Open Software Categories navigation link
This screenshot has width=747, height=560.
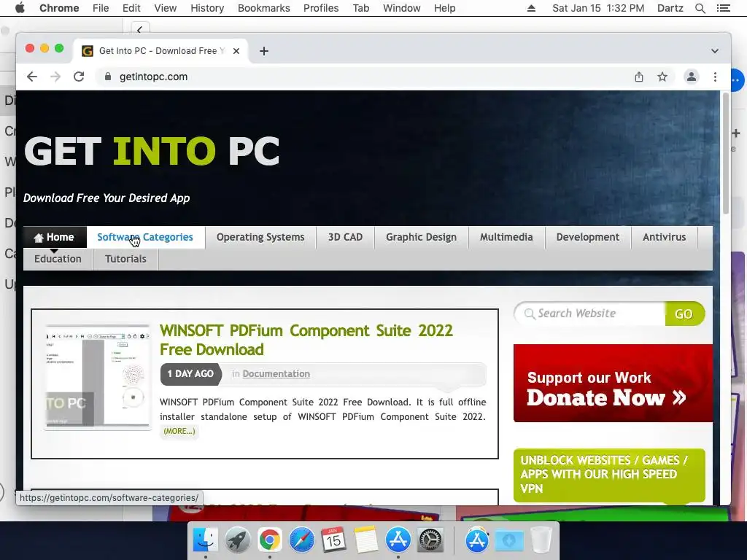(145, 237)
